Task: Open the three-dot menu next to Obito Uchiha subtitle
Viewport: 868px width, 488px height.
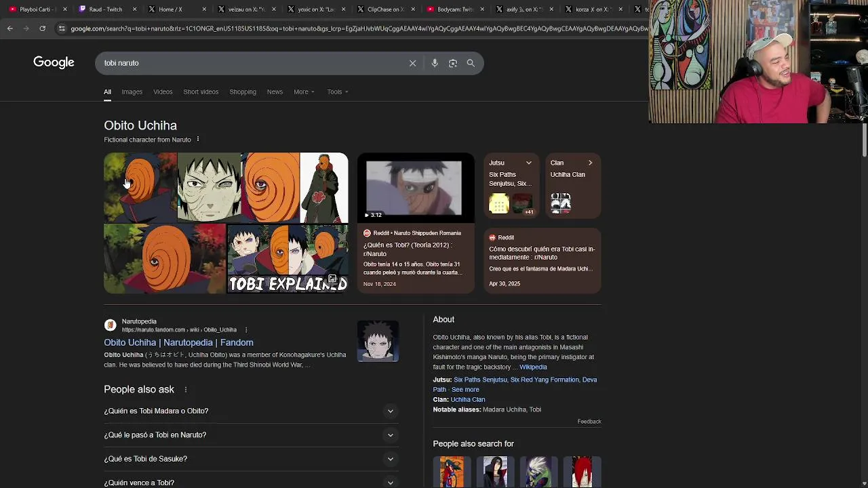Action: 198,140
